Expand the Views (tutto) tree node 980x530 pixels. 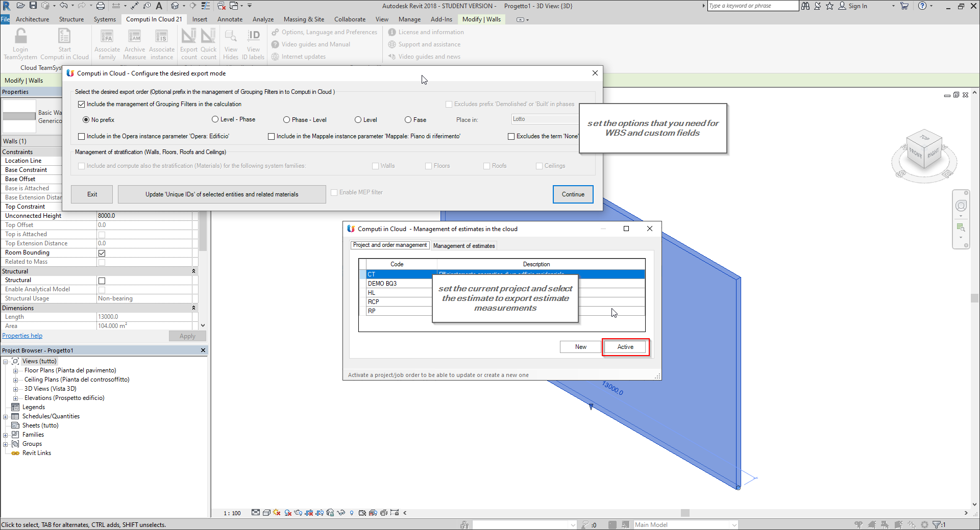click(5, 361)
